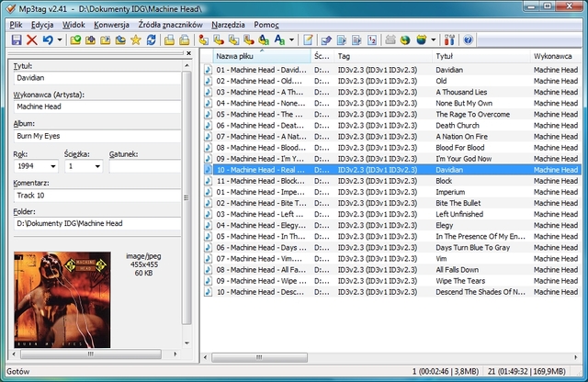This screenshot has height=382, width=588.
Task: Click the tag panel horizontal scrollbar
Action: coord(91,354)
